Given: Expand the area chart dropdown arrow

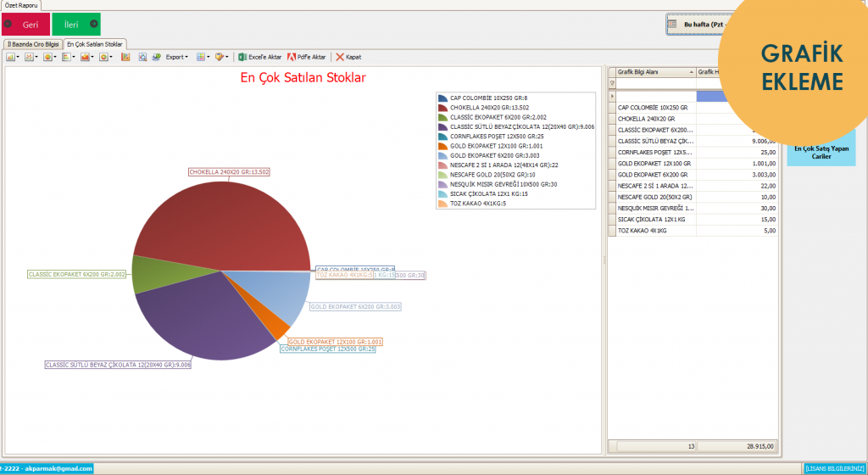Looking at the screenshot, I should pyautogui.click(x=92, y=57).
